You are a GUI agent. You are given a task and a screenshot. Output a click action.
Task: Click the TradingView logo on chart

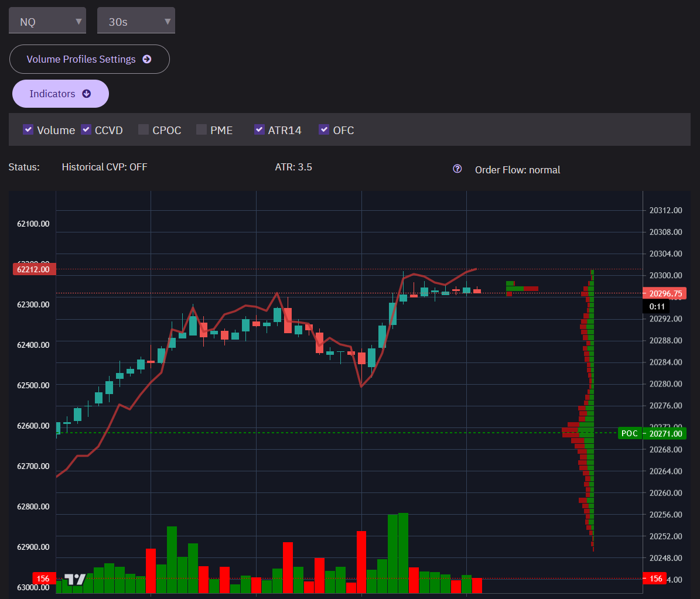pos(74,579)
